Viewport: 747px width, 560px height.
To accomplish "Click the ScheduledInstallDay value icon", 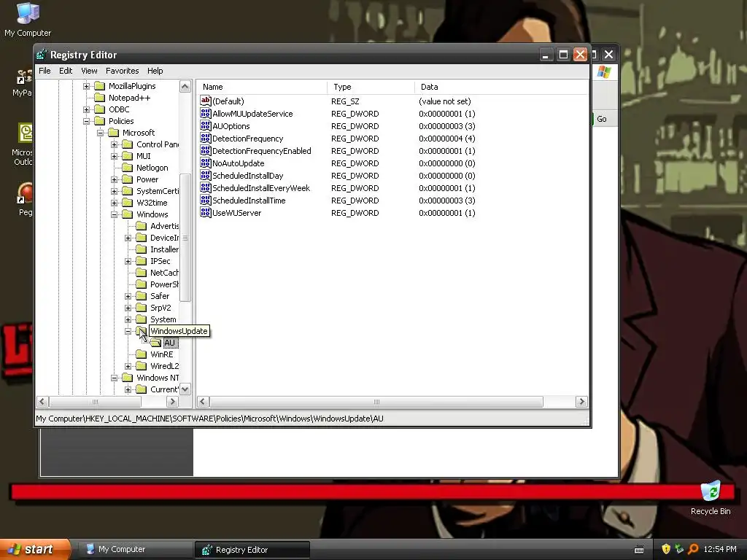I will (205, 175).
